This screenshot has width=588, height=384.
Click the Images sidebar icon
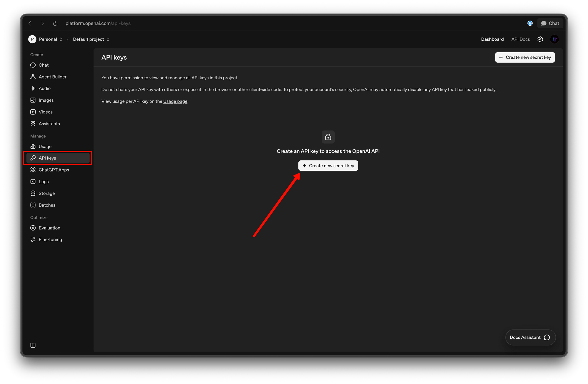pos(33,100)
